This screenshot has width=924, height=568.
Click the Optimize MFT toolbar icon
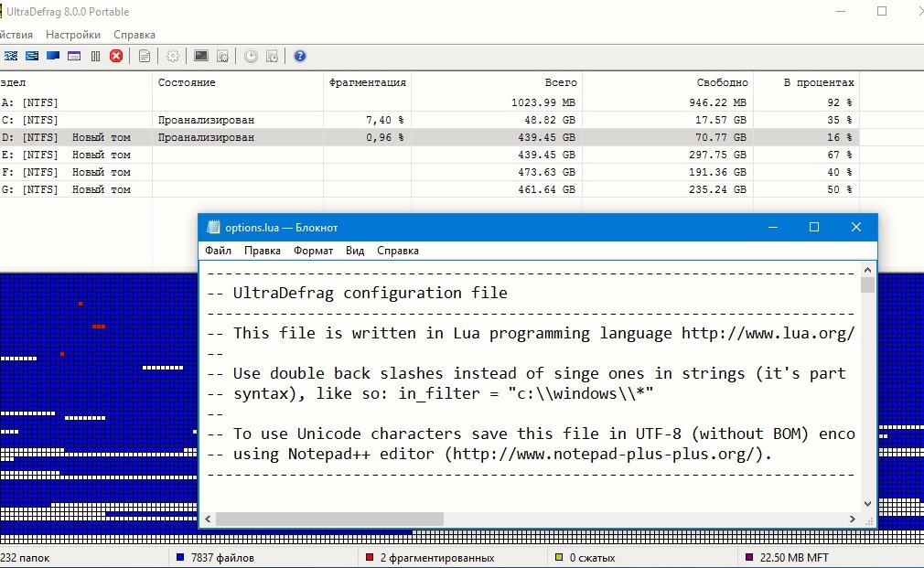(x=74, y=56)
